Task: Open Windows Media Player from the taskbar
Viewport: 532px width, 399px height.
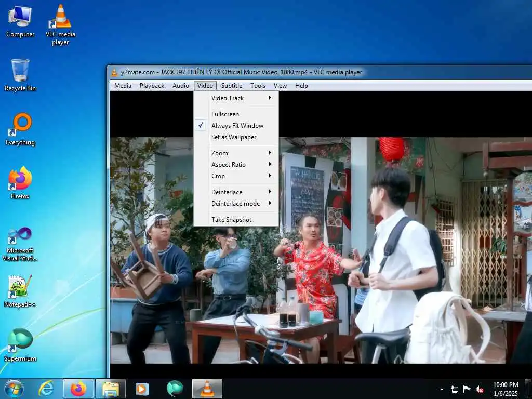Action: click(x=142, y=389)
